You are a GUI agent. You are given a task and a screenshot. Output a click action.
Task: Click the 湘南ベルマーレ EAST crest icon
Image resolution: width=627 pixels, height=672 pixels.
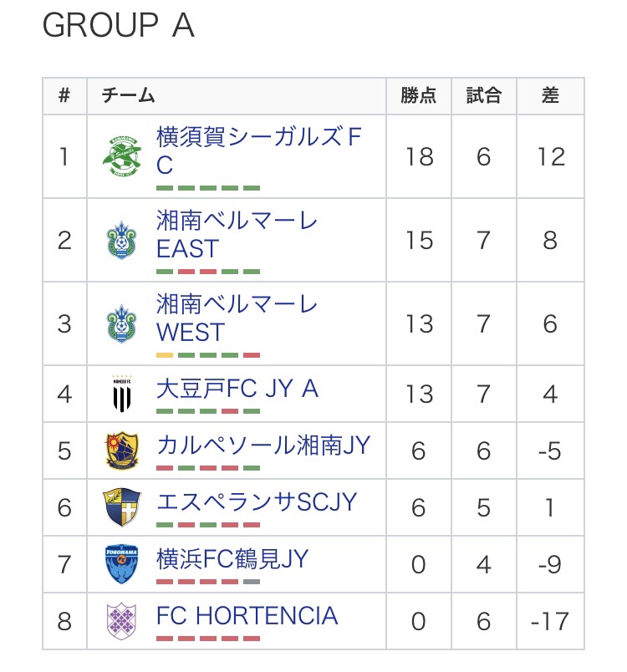(122, 240)
